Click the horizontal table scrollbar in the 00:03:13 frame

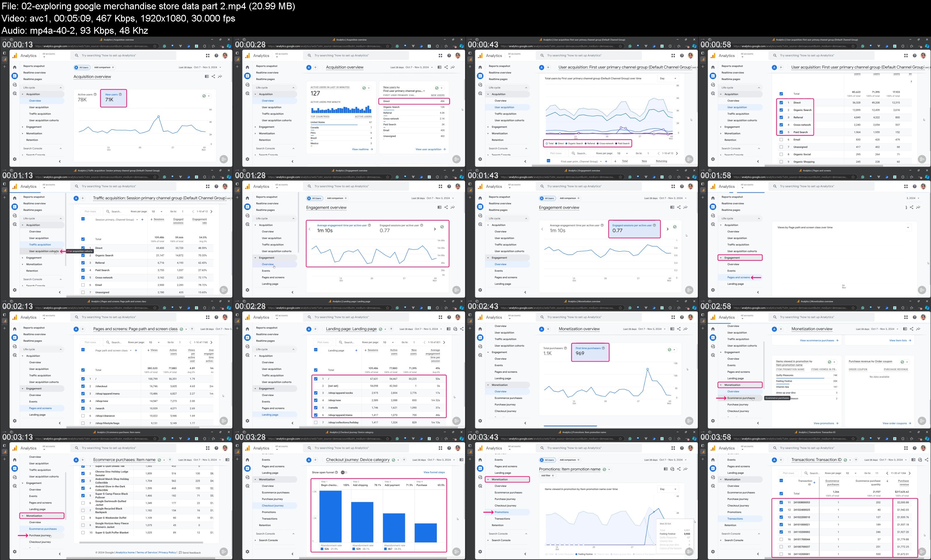(141, 543)
